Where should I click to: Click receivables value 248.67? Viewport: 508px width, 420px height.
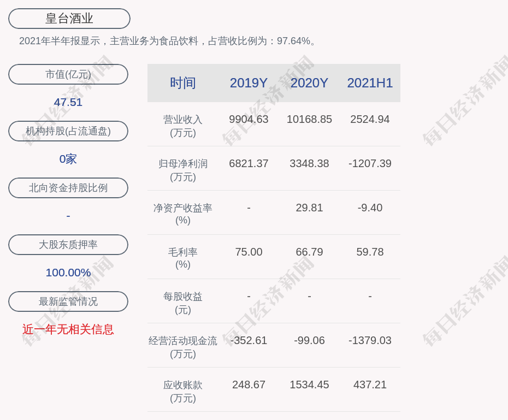(x=249, y=384)
